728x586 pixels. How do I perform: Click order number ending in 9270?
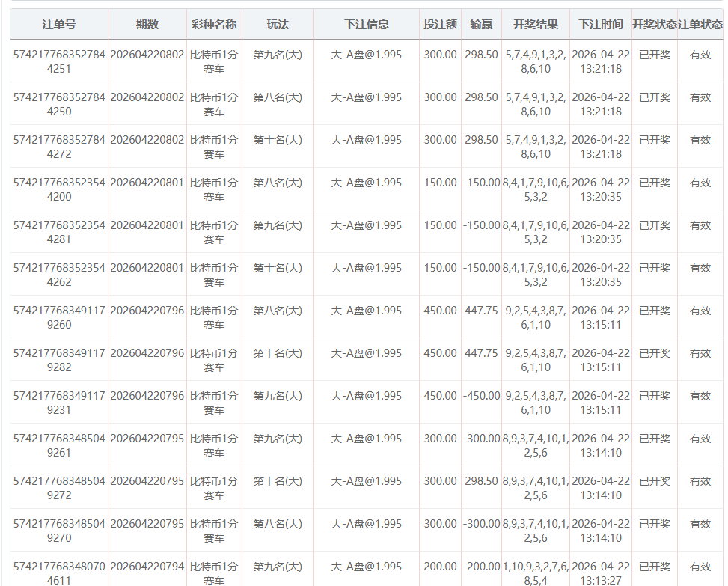pyautogui.click(x=58, y=531)
